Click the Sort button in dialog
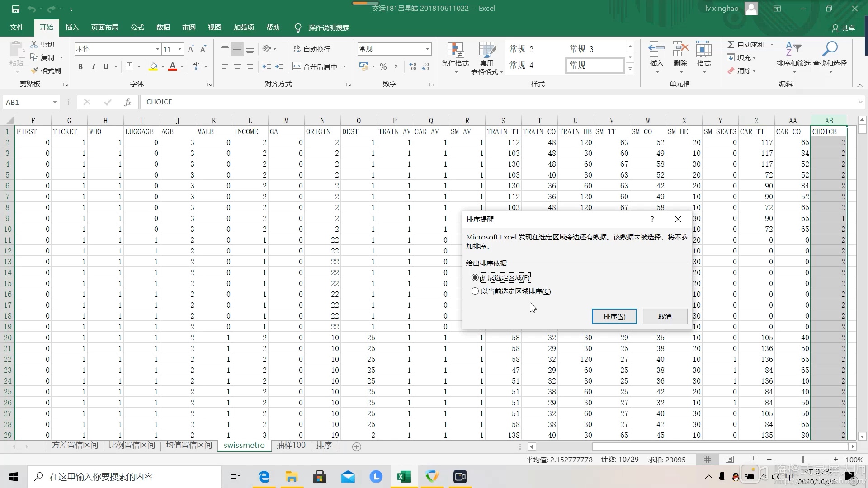 (614, 316)
